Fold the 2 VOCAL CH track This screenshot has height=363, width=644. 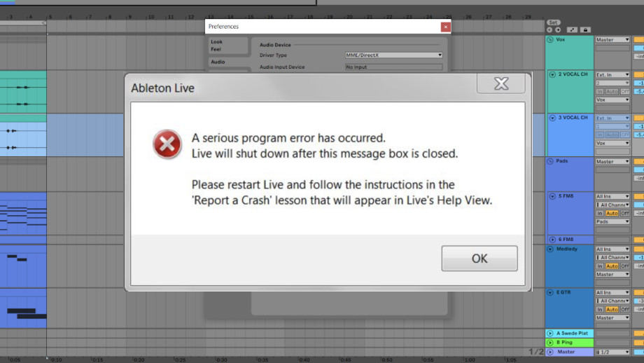[552, 74]
